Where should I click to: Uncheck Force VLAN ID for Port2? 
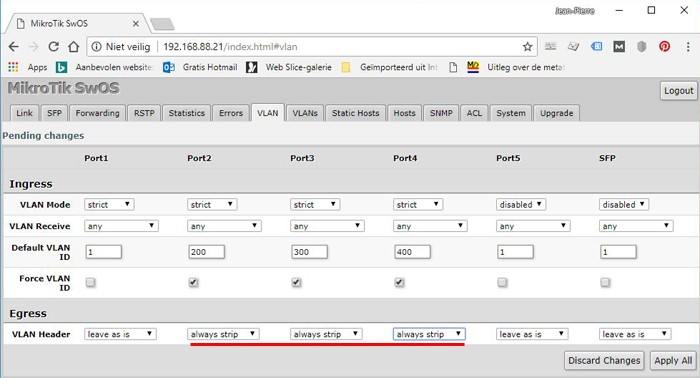pyautogui.click(x=193, y=282)
